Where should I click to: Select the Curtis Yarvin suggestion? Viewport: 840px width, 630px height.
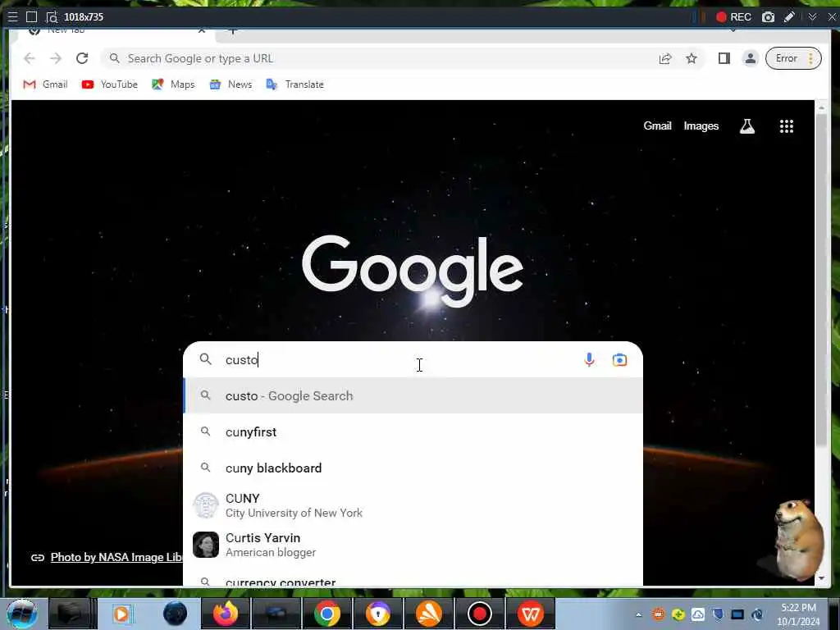(x=413, y=545)
